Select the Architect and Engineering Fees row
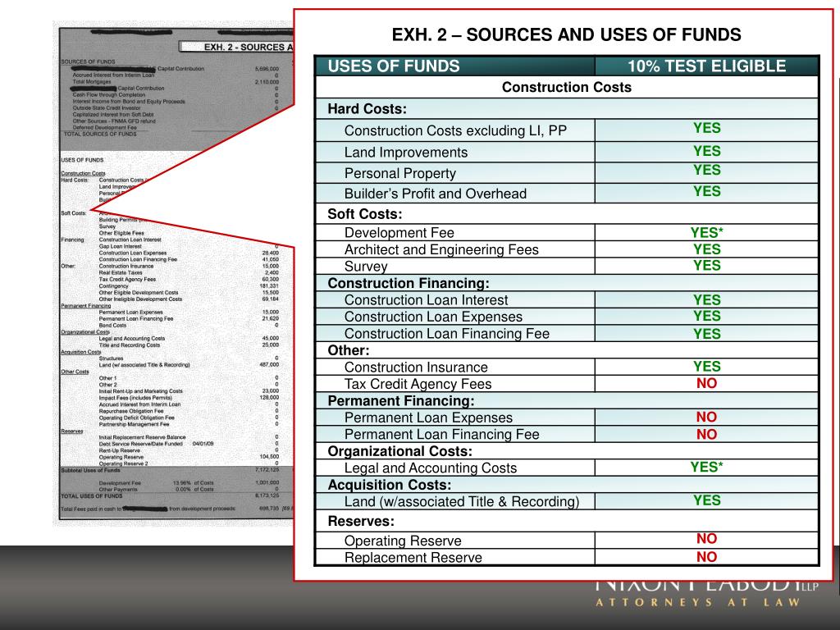This screenshot has width=840, height=630. 567,249
